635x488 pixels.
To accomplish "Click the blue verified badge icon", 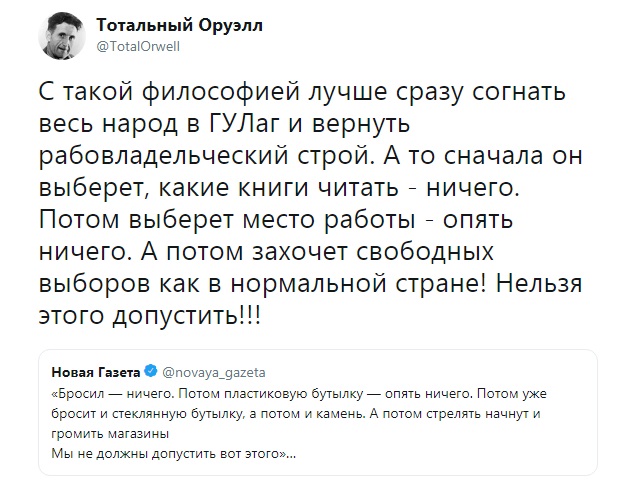I will click(151, 371).
